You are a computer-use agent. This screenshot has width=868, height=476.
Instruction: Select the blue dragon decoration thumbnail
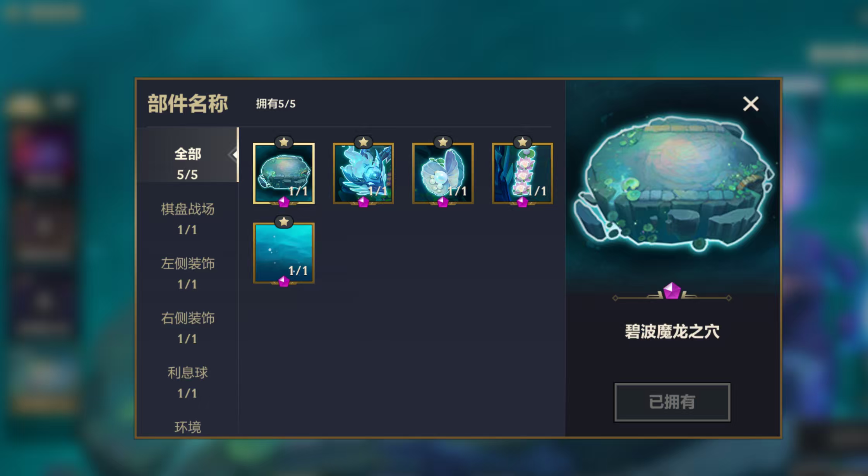coord(363,173)
